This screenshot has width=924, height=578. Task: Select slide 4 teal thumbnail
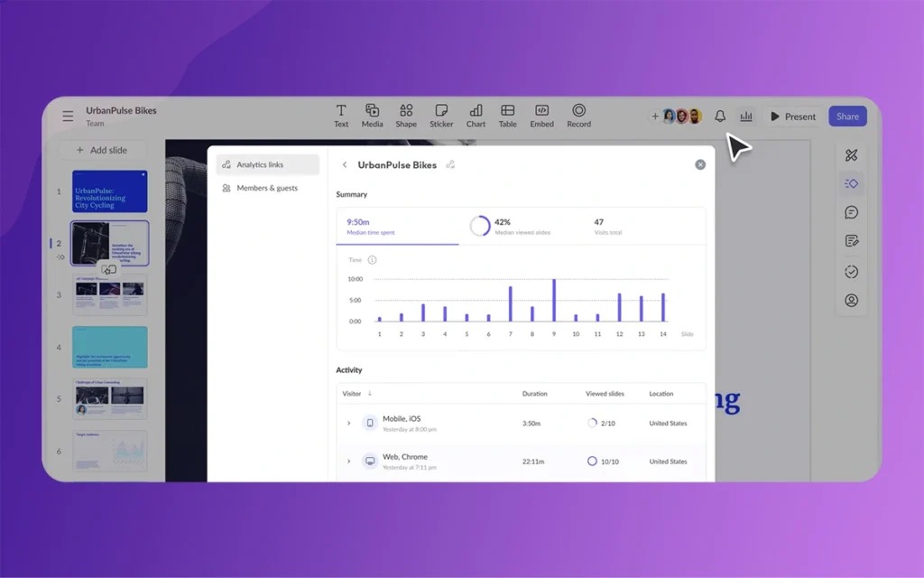109,347
